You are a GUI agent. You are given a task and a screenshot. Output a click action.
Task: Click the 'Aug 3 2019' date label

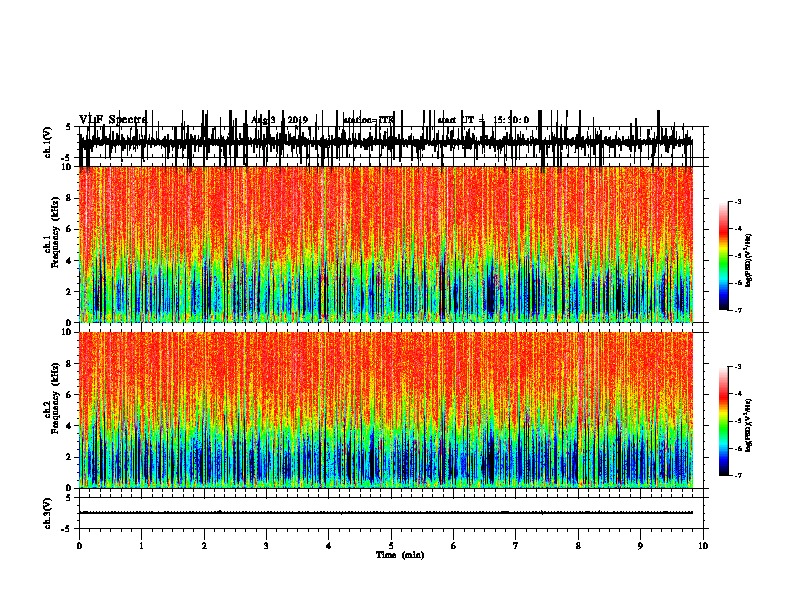point(279,120)
